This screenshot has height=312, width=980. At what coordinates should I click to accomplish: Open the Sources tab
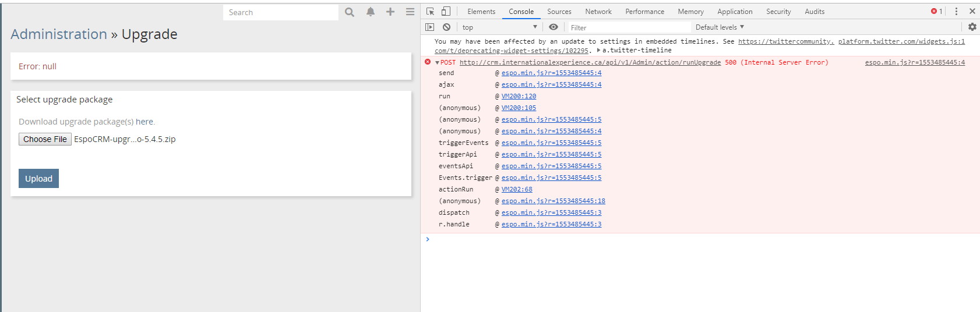pyautogui.click(x=559, y=12)
